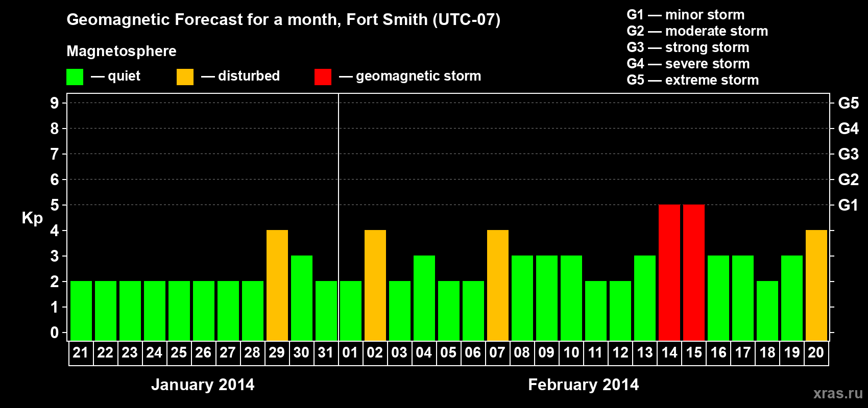This screenshot has width=868, height=408.
Task: Click the Kp axis value 0
Action: [55, 333]
